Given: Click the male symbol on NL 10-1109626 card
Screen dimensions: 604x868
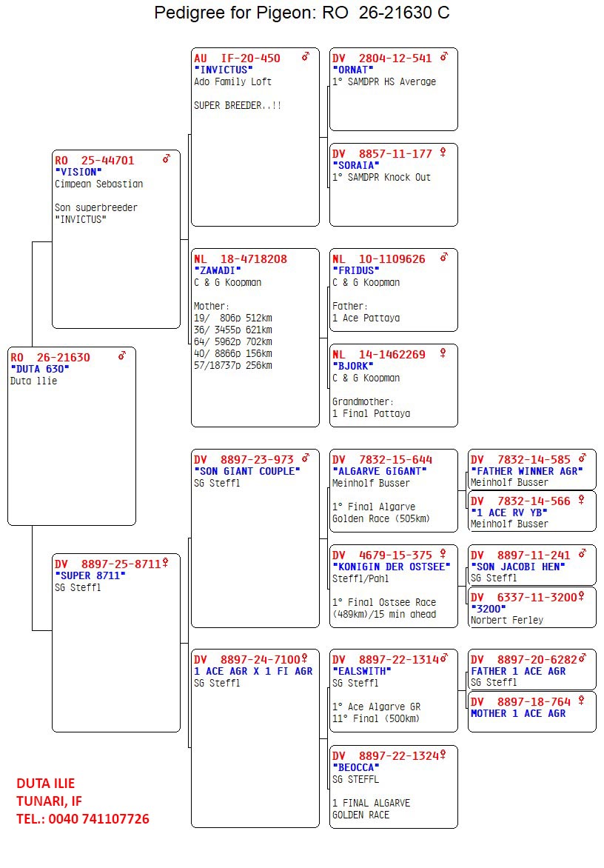Looking at the screenshot, I should (444, 257).
